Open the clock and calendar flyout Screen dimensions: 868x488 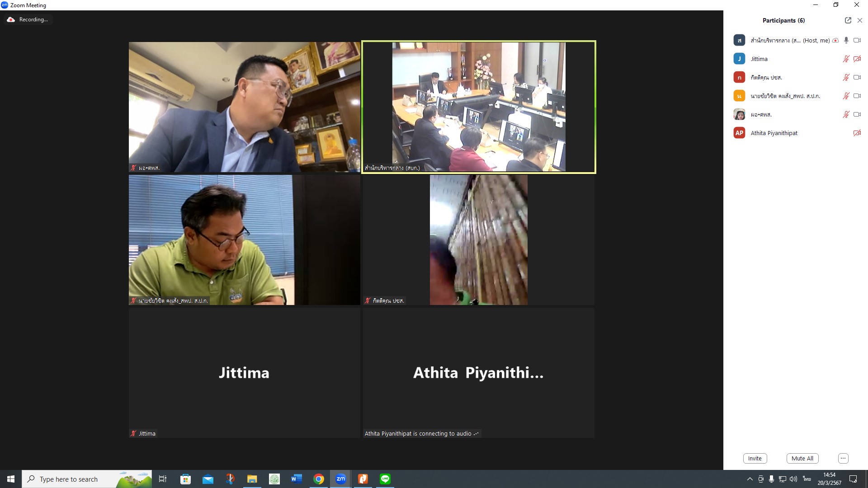pos(829,479)
